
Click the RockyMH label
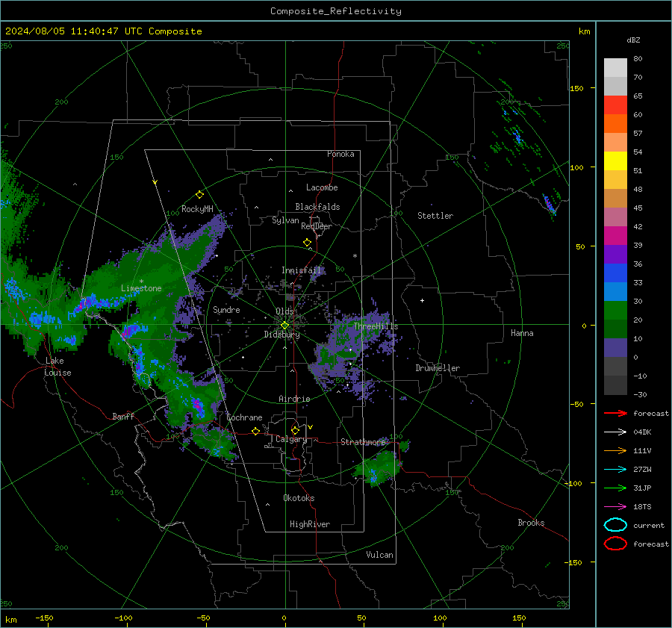tap(197, 209)
